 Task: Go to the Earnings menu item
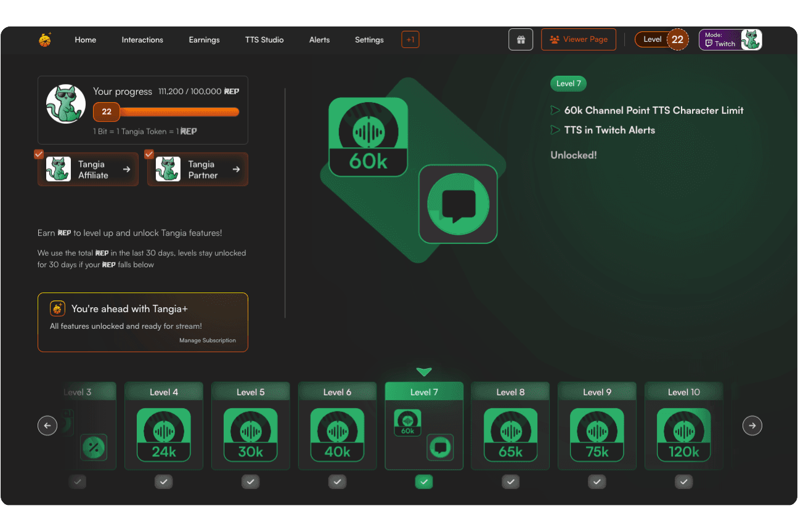tap(204, 39)
